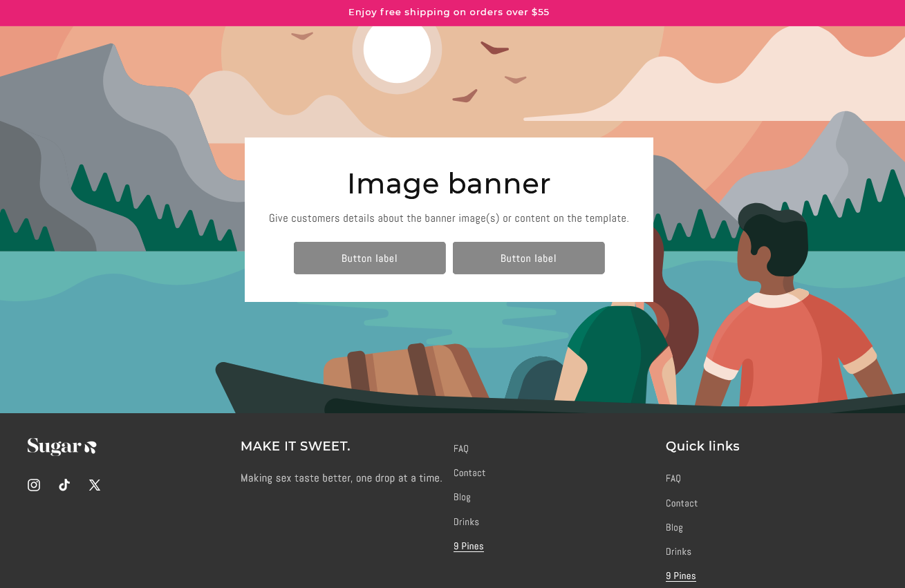Click the Sugar logo in the footer
The height and width of the screenshot is (588, 905).
[x=62, y=447]
